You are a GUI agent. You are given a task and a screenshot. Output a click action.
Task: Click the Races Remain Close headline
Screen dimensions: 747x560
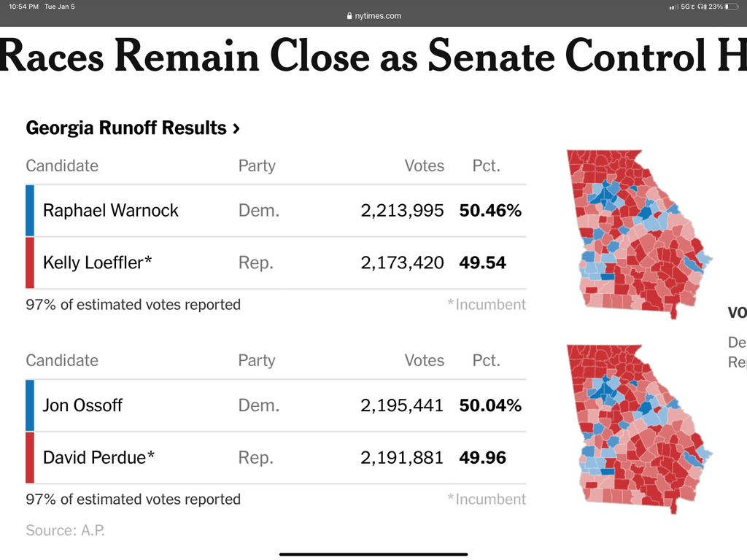click(x=365, y=57)
